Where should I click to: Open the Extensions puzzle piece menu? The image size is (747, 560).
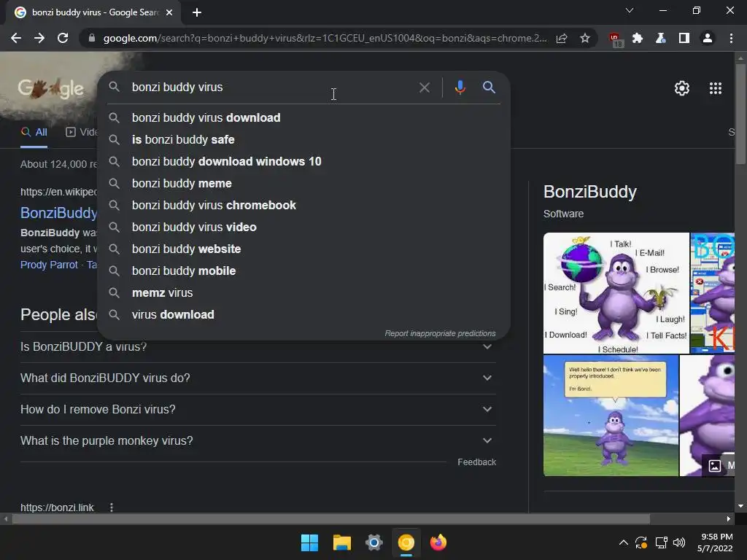[638, 38]
